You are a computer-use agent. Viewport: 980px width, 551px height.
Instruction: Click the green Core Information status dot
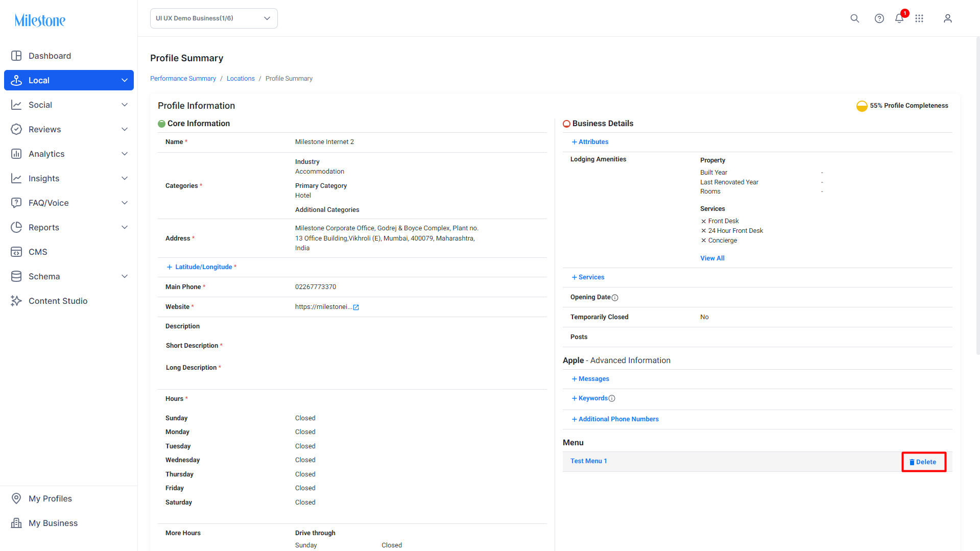tap(161, 124)
